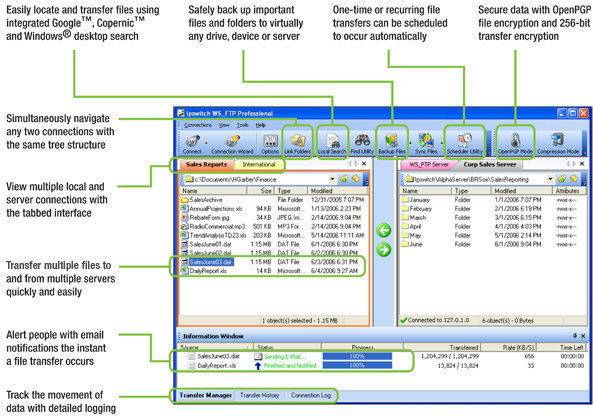The width and height of the screenshot is (593, 416).
Task: Open local path dropdown for Finance folder
Action: (332, 179)
